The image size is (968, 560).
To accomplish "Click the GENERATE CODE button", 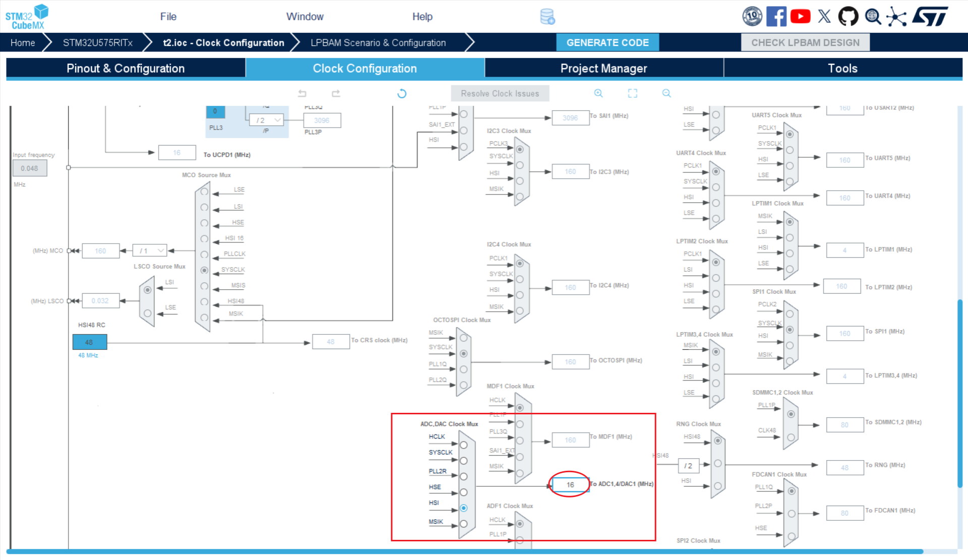I will coord(607,42).
